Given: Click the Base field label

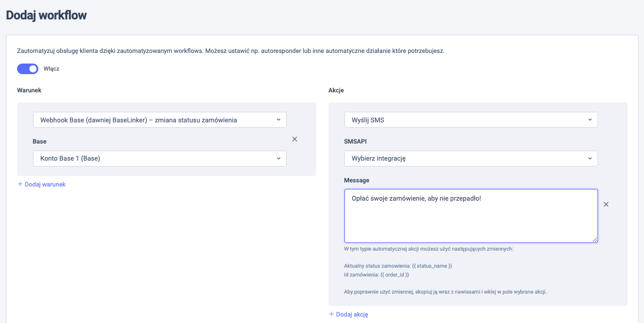Looking at the screenshot, I should coord(39,142).
